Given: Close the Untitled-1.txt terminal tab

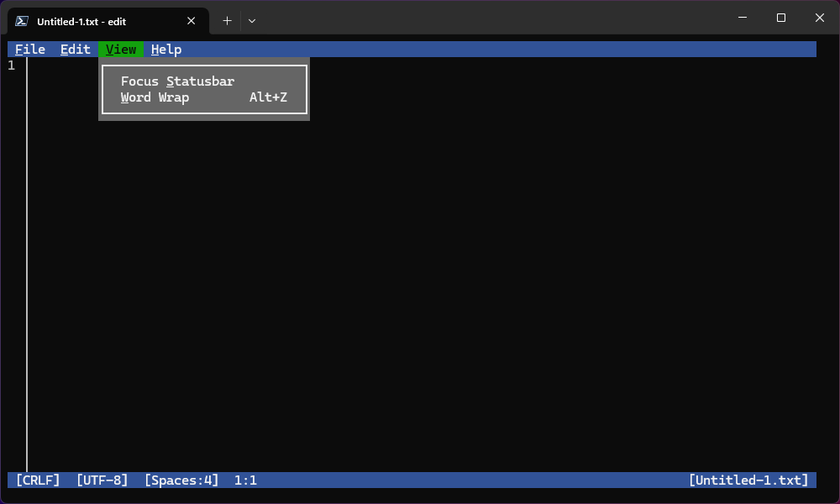Looking at the screenshot, I should pyautogui.click(x=192, y=21).
